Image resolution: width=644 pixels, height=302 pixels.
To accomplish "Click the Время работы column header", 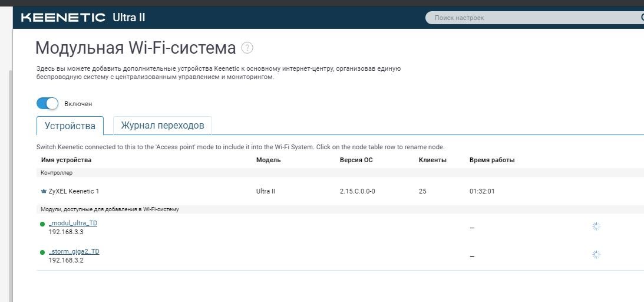I will [492, 160].
